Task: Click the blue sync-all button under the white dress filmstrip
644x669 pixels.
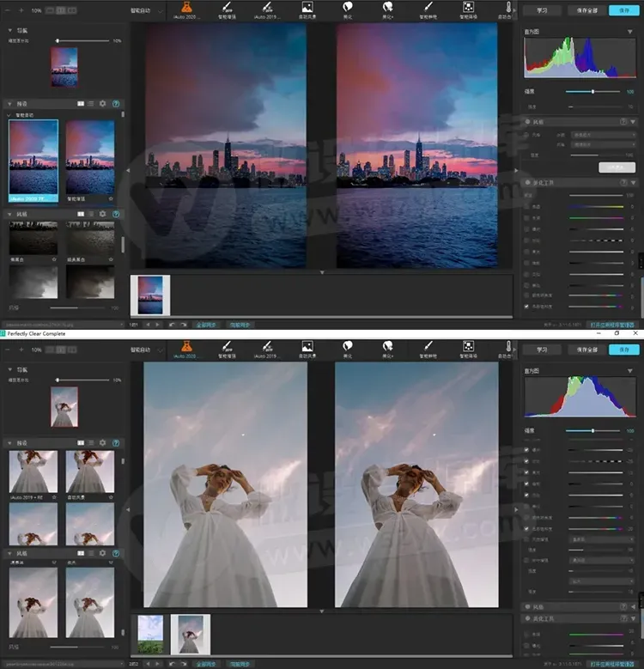Action: [206, 665]
